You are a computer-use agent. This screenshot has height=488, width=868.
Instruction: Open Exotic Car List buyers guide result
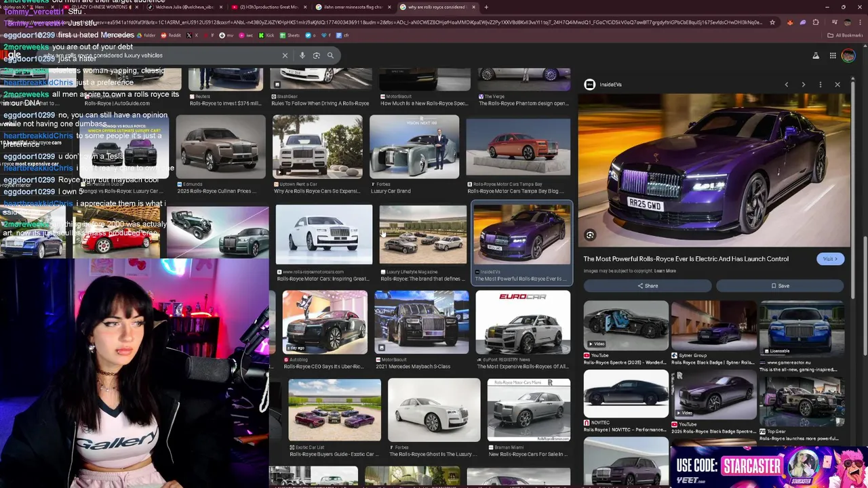334,418
